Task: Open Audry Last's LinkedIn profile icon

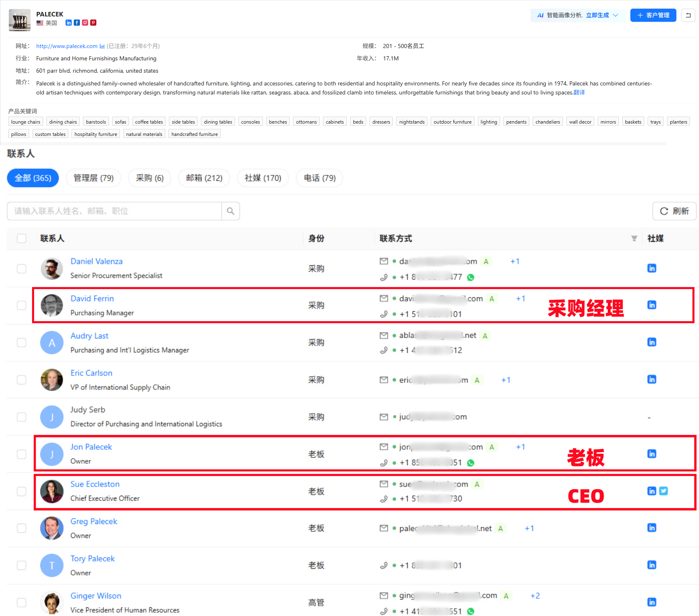Action: coord(652,342)
